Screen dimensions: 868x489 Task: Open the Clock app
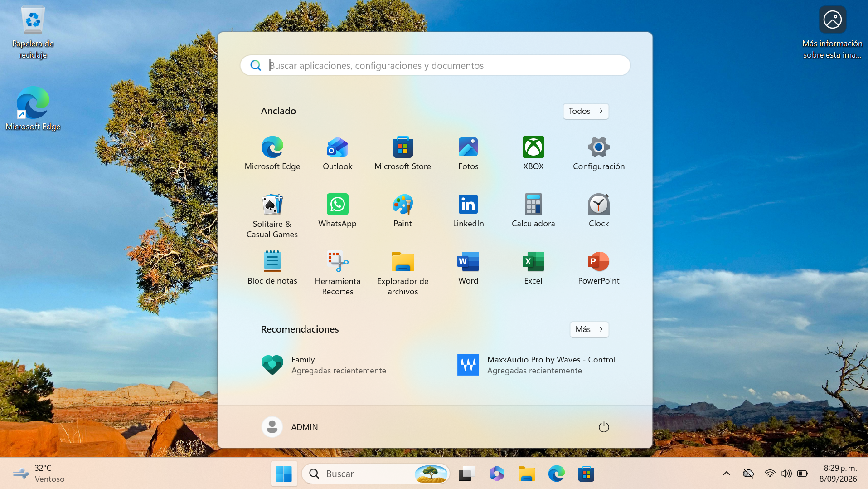pos(599,210)
